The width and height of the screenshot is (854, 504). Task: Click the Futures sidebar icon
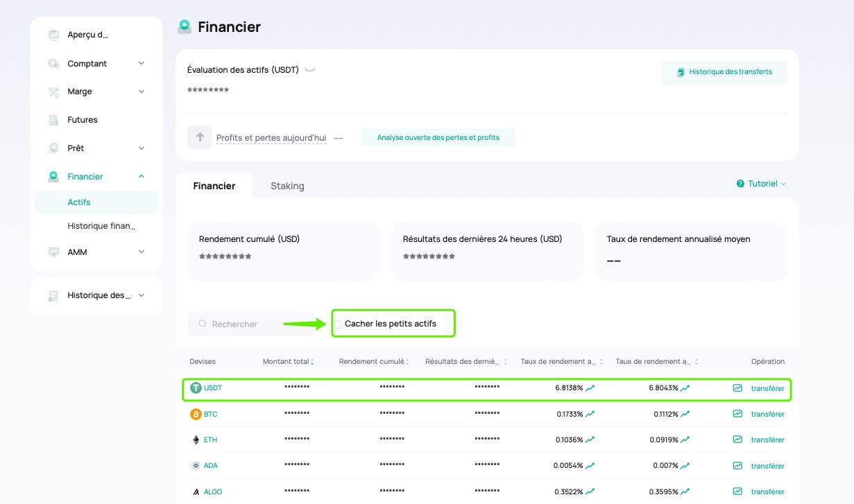53,120
